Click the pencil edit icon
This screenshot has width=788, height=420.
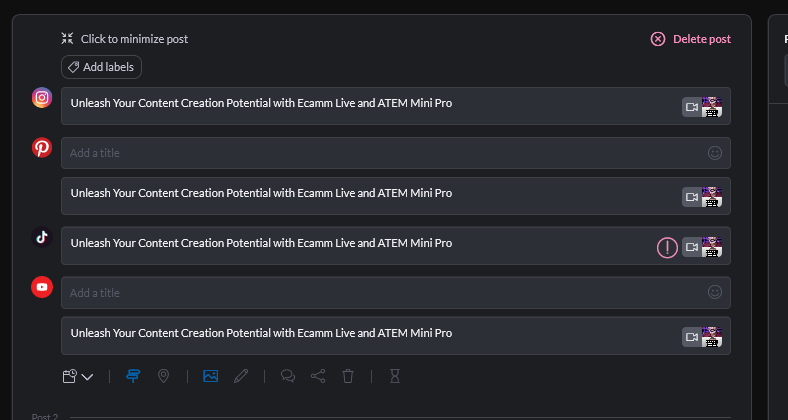[x=241, y=376]
